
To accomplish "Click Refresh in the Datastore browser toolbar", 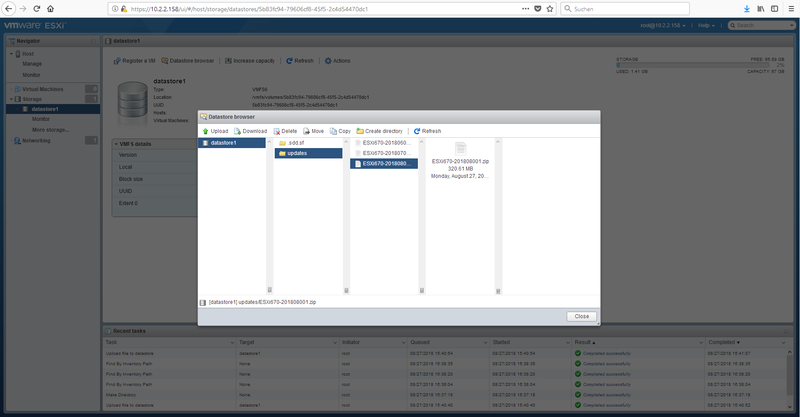I will click(x=428, y=131).
